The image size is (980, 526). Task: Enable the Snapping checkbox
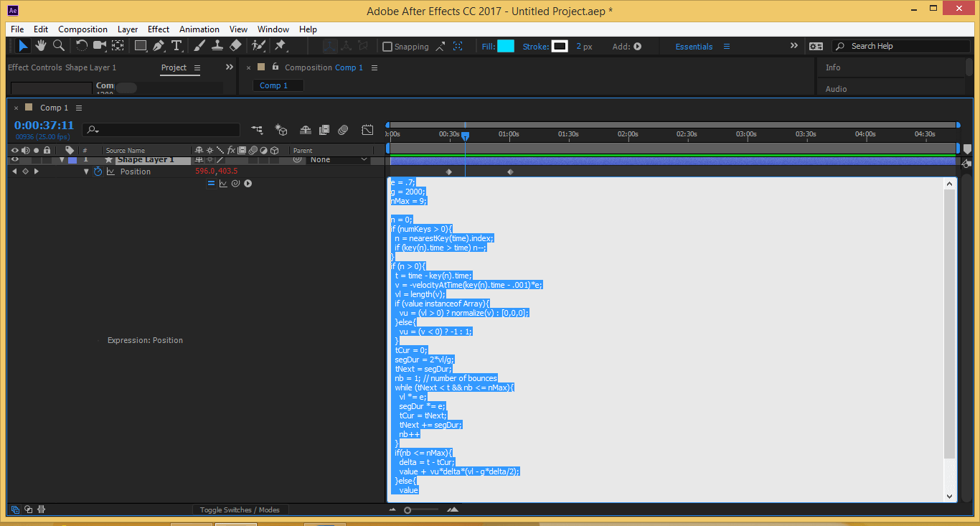coord(387,47)
